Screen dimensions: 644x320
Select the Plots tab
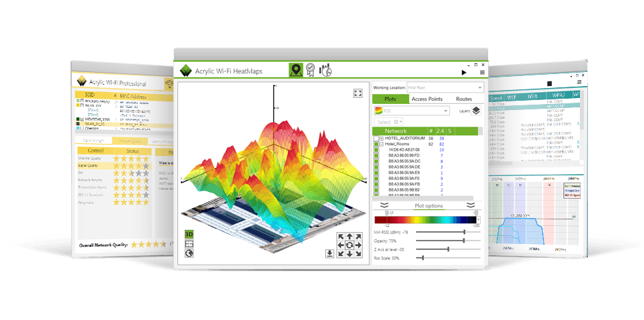pyautogui.click(x=391, y=99)
